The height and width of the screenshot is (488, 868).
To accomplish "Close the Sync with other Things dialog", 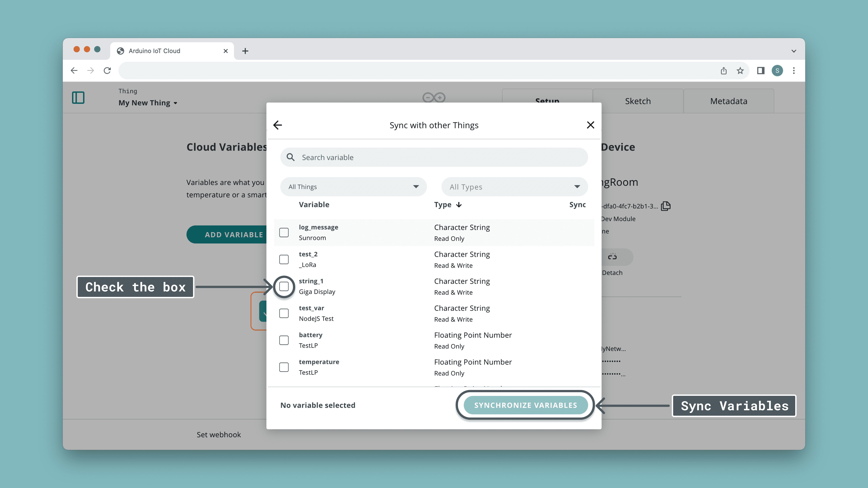I will coord(590,125).
